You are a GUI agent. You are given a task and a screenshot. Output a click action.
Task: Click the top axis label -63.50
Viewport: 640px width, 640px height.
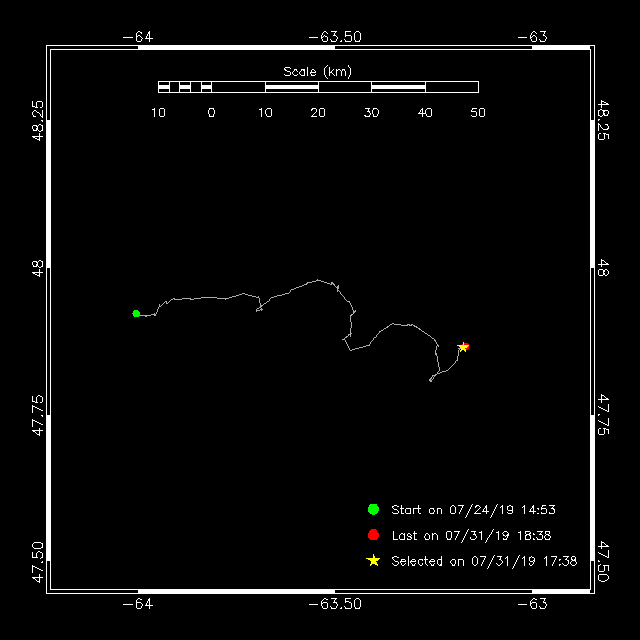[335, 37]
